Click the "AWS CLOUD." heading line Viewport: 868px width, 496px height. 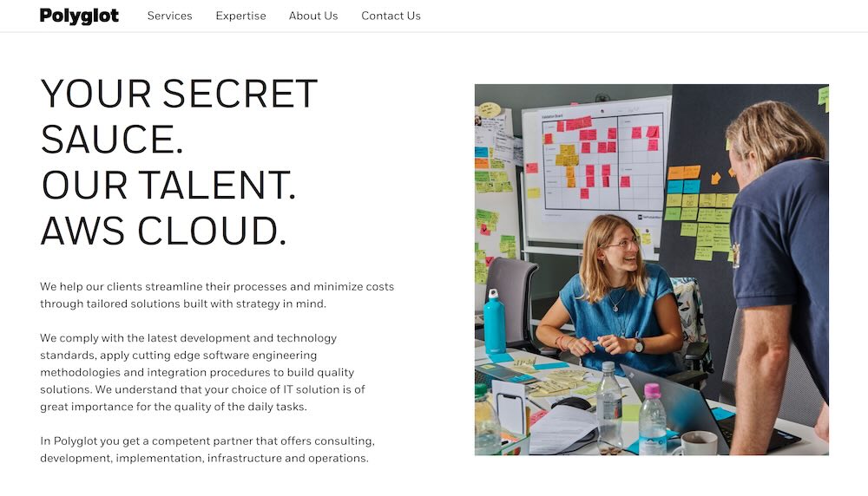163,230
